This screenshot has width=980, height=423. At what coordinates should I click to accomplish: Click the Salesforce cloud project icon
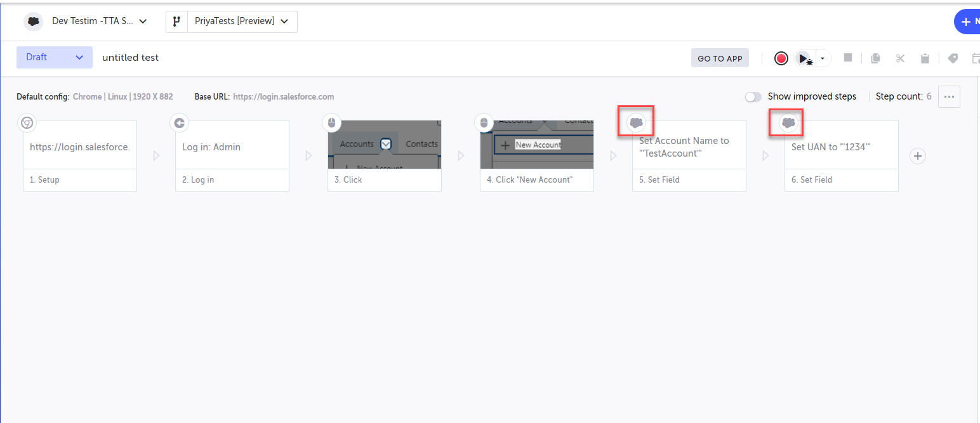tap(34, 22)
